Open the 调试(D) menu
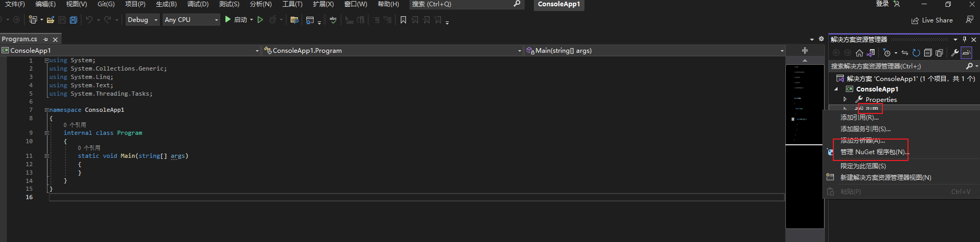The height and width of the screenshot is (242, 980). (198, 4)
